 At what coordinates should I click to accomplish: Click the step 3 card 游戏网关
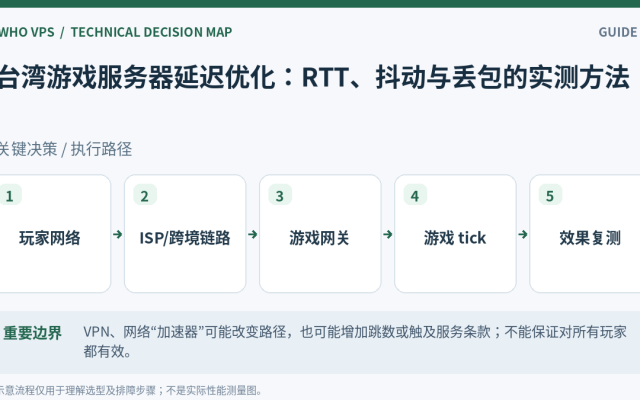(x=320, y=233)
